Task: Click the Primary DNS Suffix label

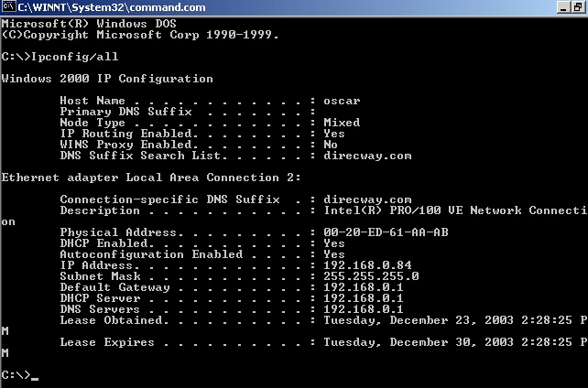Action: click(x=126, y=112)
